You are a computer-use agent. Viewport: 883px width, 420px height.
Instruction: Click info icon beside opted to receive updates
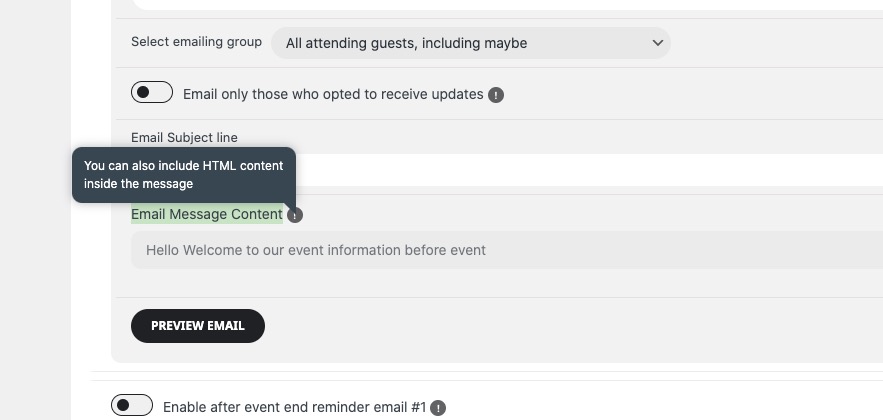click(496, 95)
